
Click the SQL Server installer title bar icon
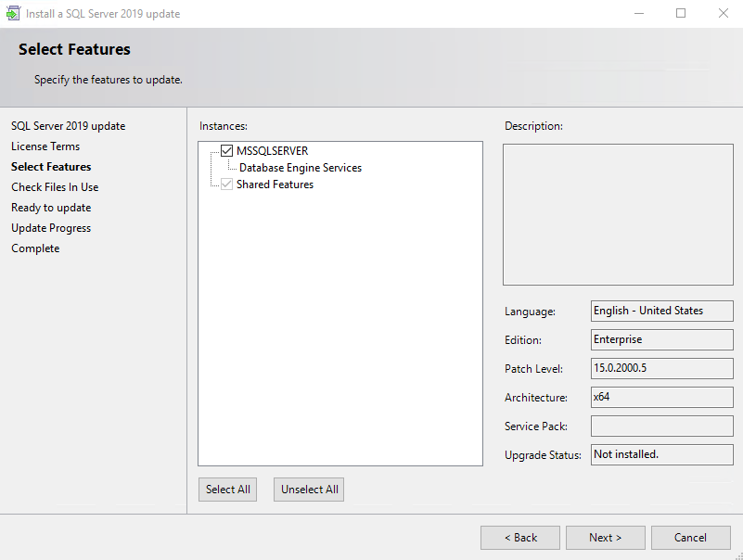click(13, 14)
